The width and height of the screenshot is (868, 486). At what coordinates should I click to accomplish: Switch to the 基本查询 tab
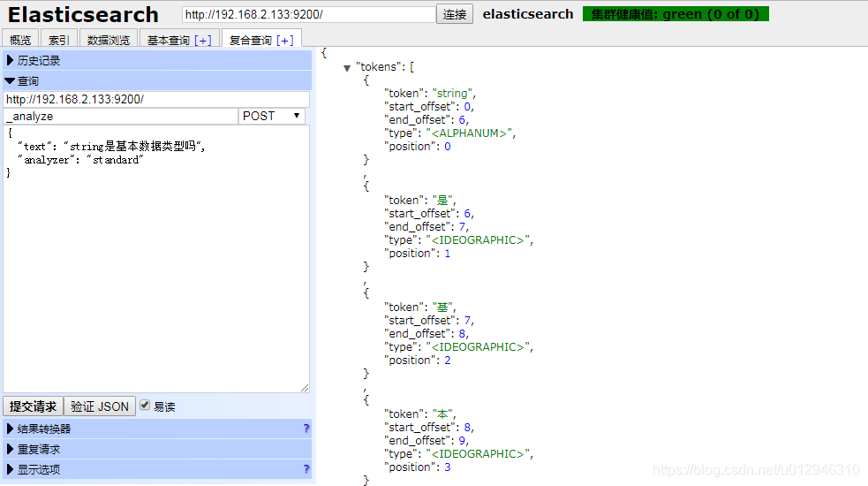coord(169,40)
